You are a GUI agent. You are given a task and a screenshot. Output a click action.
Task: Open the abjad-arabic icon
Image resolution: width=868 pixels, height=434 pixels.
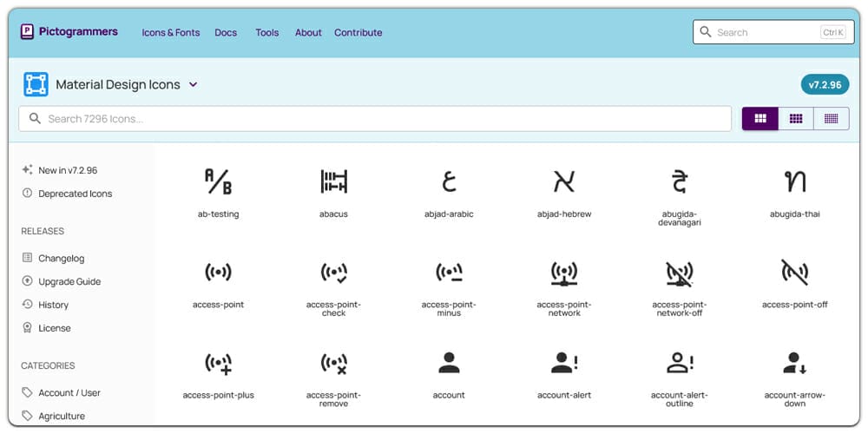pyautogui.click(x=449, y=181)
